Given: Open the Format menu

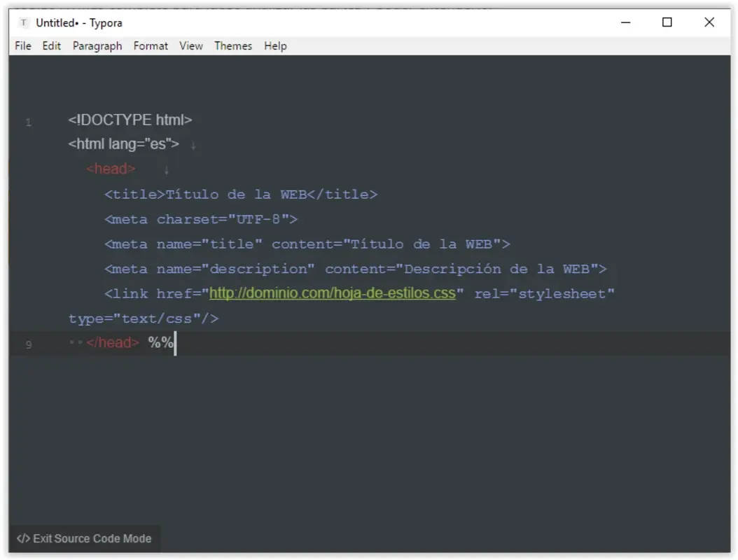Looking at the screenshot, I should tap(151, 45).
